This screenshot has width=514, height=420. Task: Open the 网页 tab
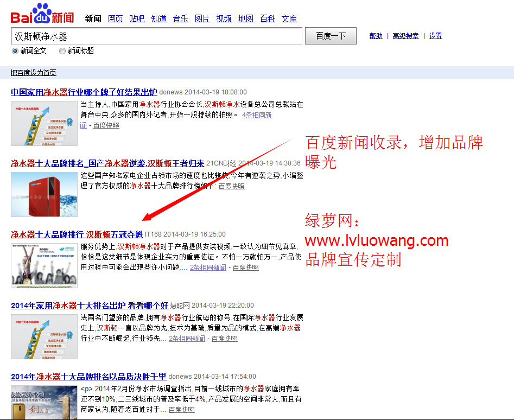(x=116, y=18)
